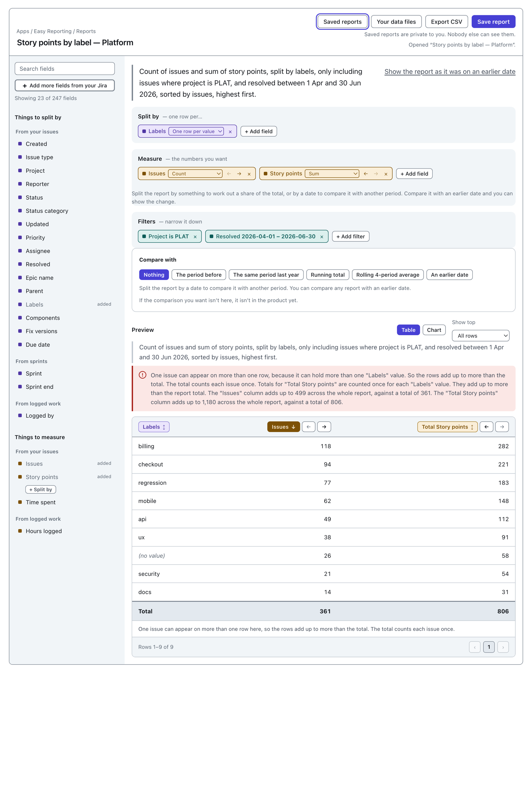Open Your data files

click(396, 22)
